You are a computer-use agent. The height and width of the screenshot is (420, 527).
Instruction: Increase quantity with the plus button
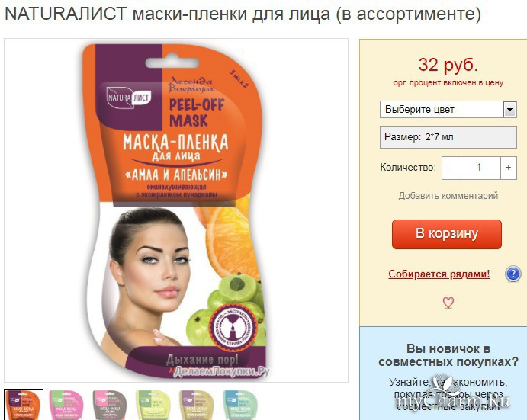click(509, 168)
